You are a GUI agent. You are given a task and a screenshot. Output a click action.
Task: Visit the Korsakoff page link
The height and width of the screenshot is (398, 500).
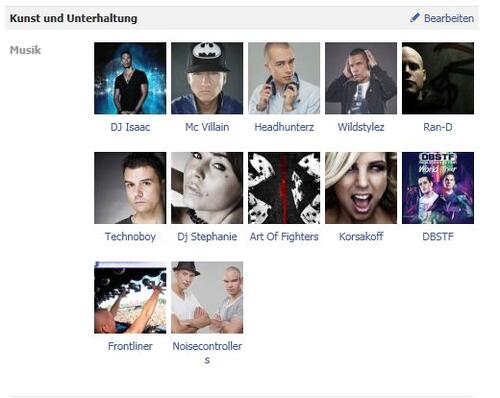pyautogui.click(x=361, y=237)
